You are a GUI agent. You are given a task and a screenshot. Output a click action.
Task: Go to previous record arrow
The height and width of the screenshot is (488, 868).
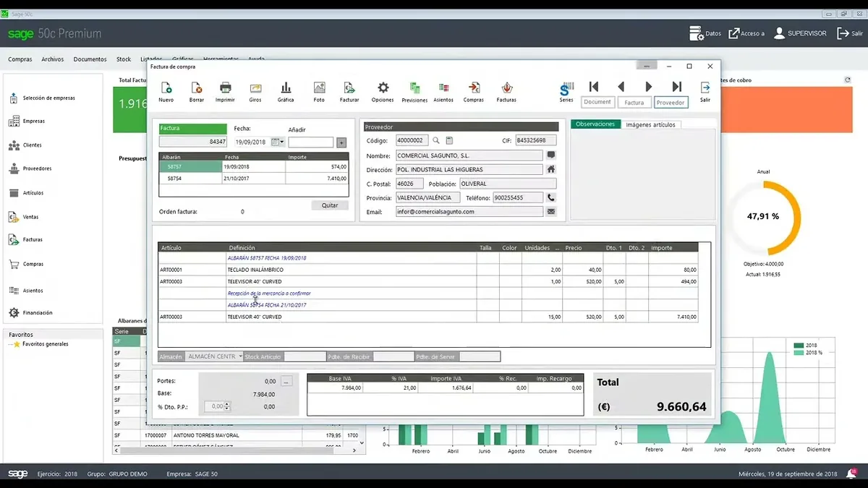[x=621, y=87]
